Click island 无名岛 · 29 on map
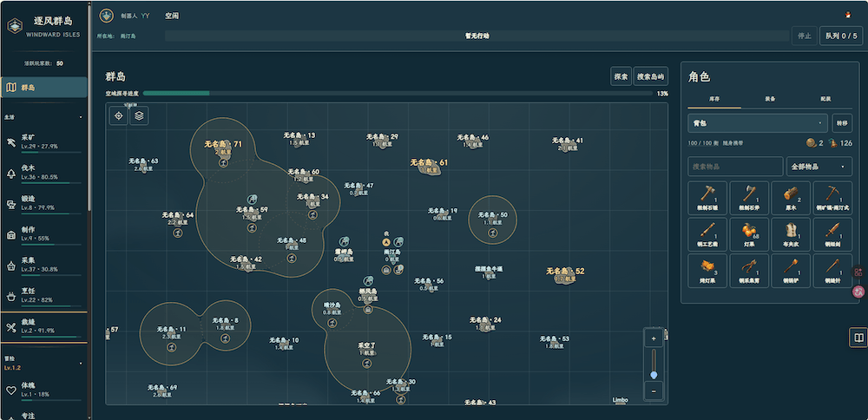868x420 pixels. (x=382, y=140)
